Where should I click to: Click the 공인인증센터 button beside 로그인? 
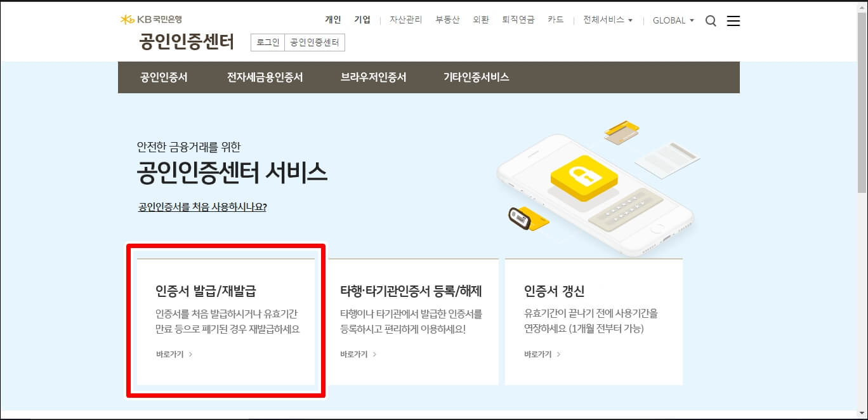pos(315,43)
